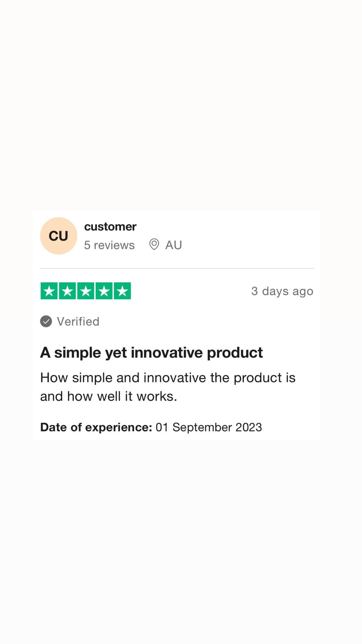
Task: Select the third green rating star
Action: point(85,291)
